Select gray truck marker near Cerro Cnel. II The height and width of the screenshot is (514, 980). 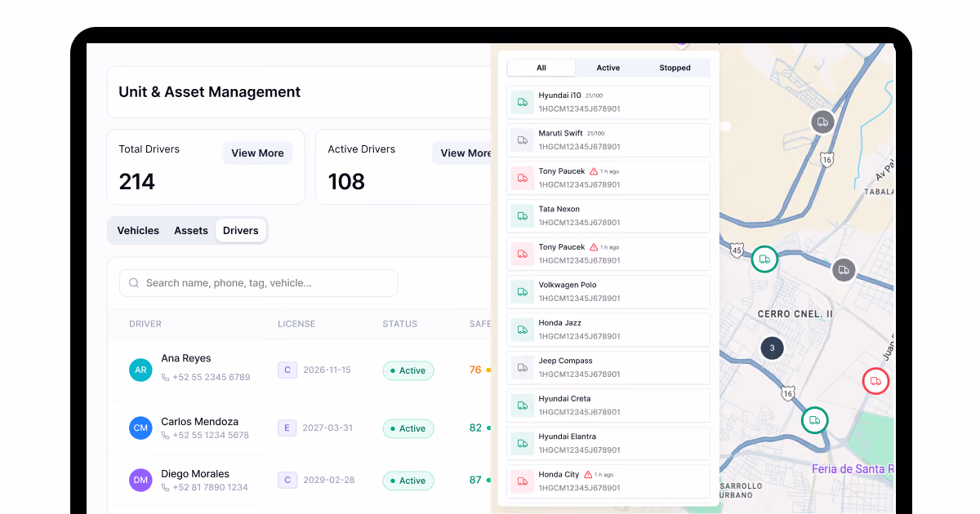click(844, 269)
